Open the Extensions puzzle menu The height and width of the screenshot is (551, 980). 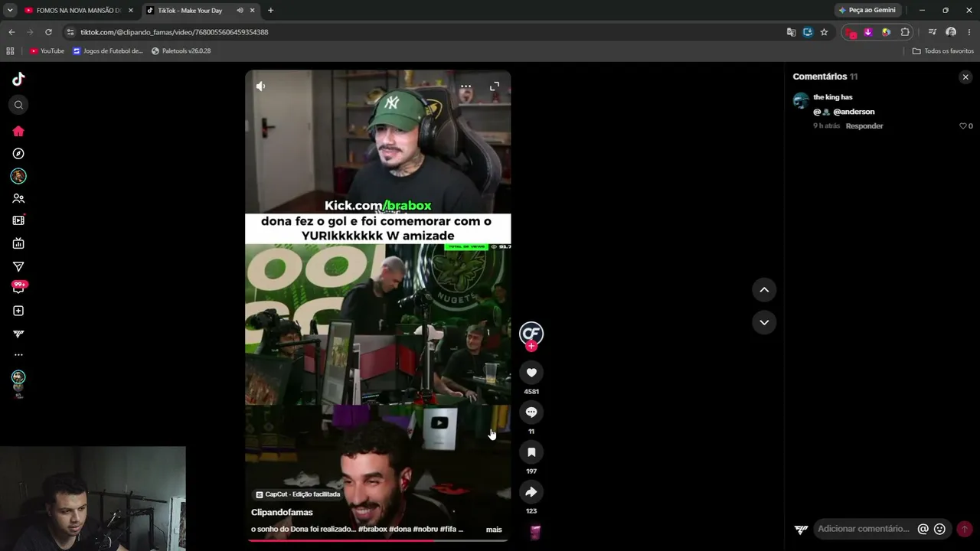905,32
